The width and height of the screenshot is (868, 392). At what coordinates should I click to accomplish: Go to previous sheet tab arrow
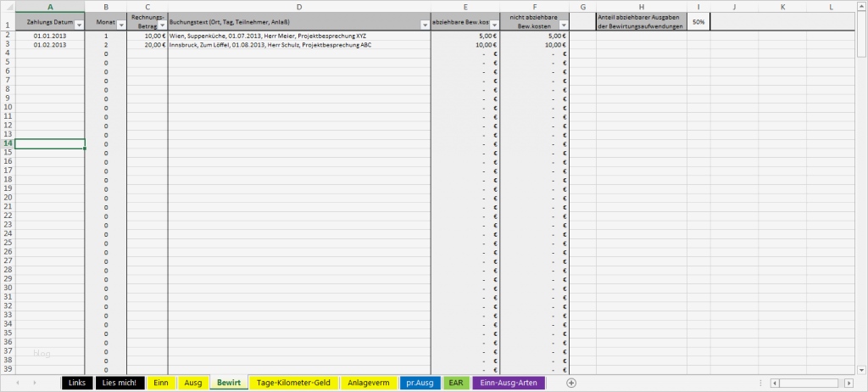coord(18,383)
